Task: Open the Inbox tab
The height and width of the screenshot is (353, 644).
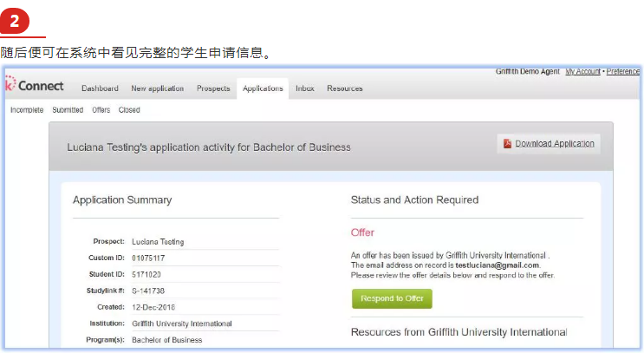Action: pos(305,88)
